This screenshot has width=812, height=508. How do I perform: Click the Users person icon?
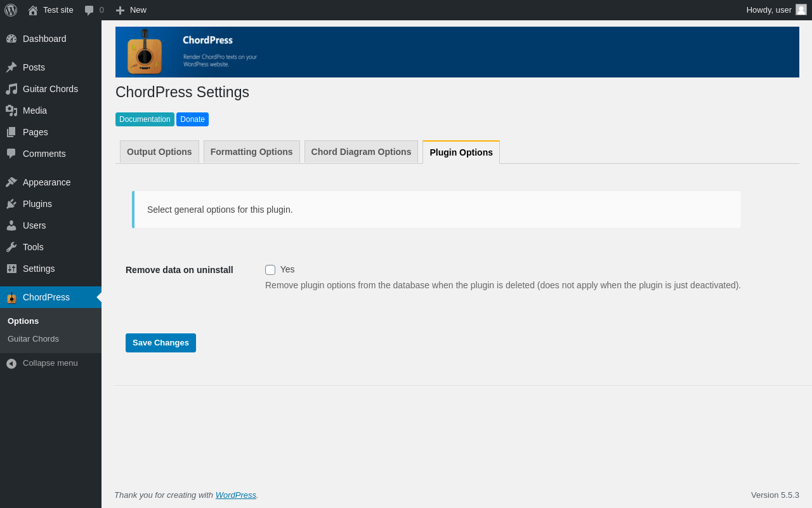[11, 225]
